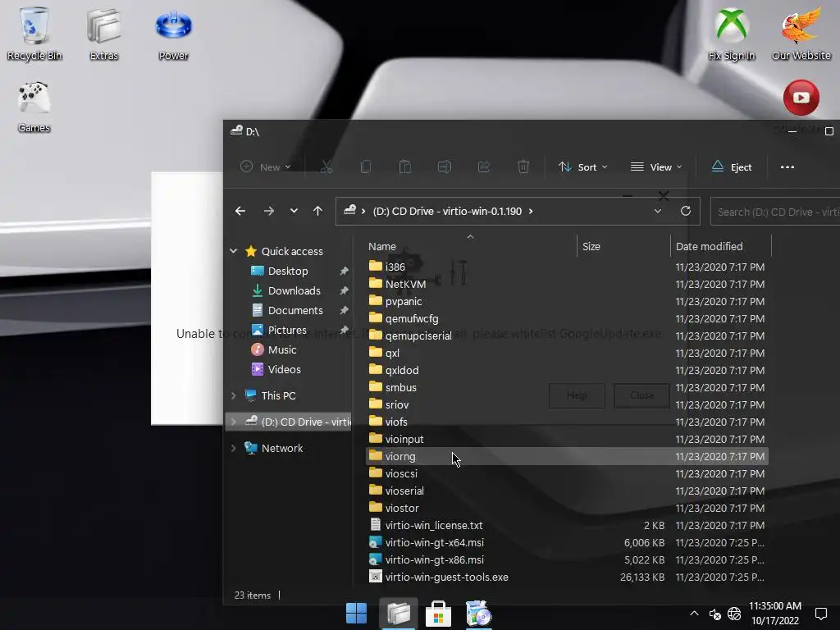Open the network globe tray icon

tap(734, 614)
